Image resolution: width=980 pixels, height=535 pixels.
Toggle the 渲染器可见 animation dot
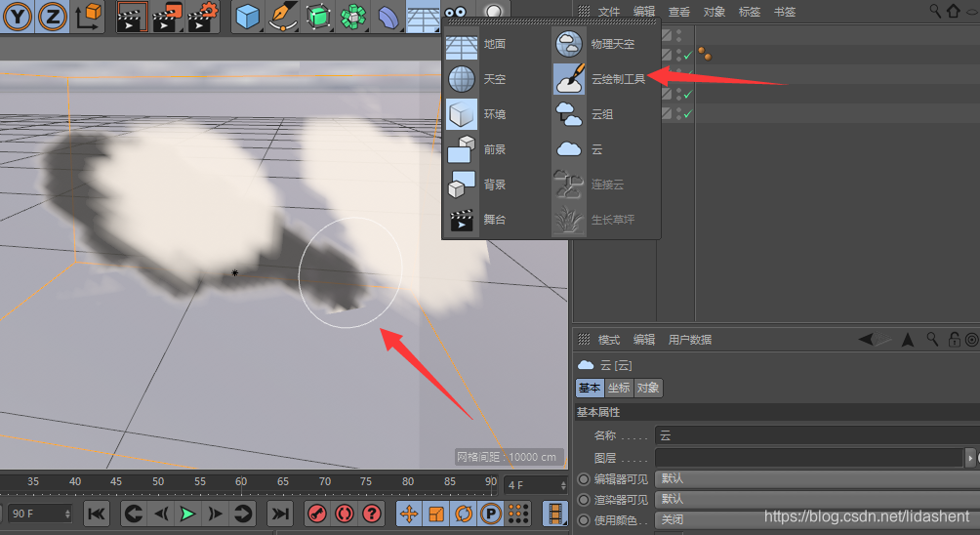coord(584,500)
